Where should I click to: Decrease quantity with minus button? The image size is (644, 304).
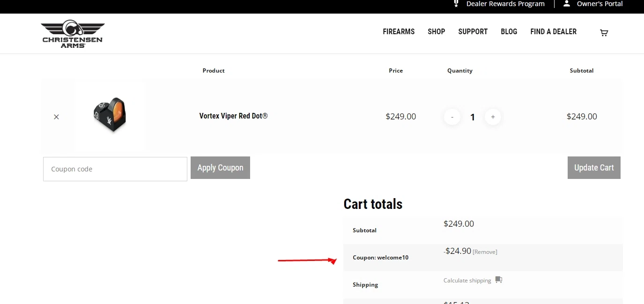[x=452, y=117]
